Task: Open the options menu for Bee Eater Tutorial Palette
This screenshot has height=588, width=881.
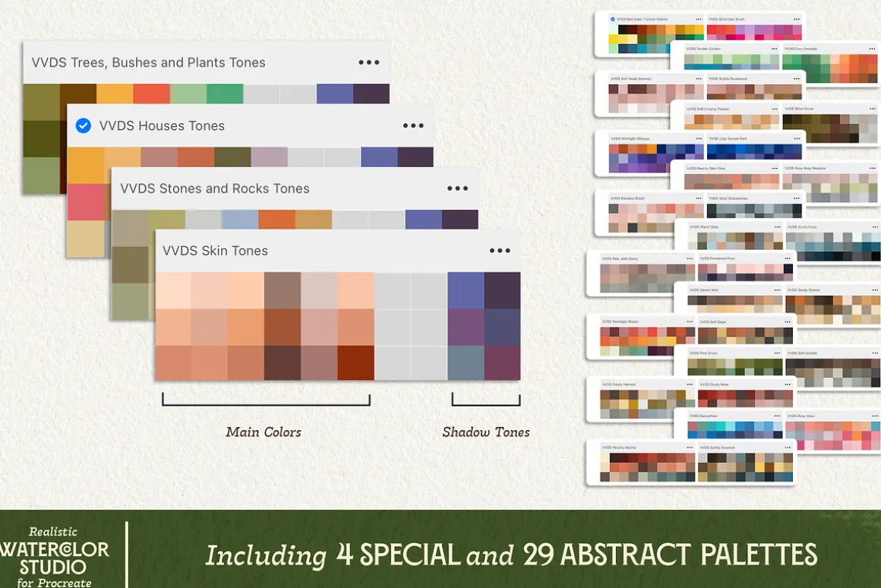Action: point(699,19)
